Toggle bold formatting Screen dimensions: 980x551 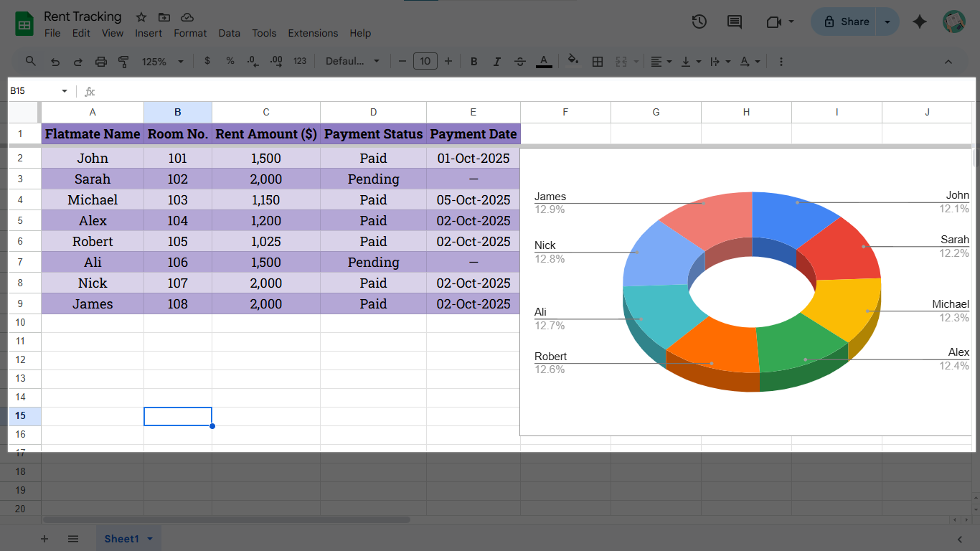pyautogui.click(x=473, y=62)
